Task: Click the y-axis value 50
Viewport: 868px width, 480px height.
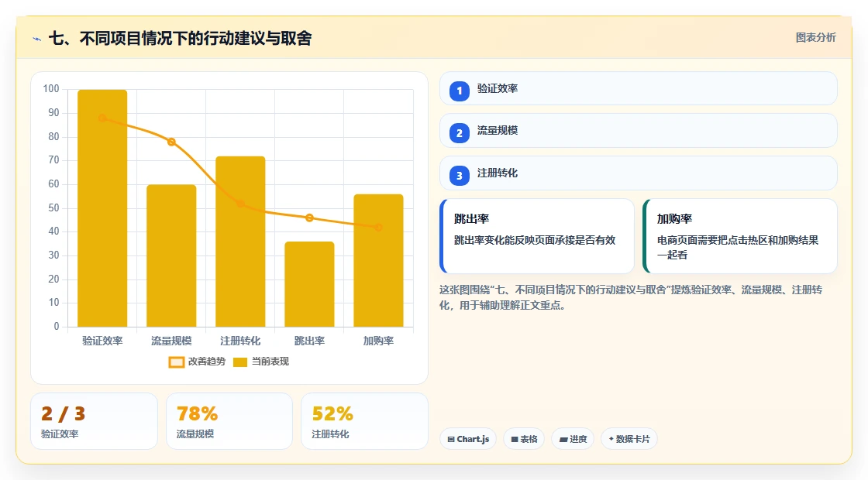Action: 53,208
